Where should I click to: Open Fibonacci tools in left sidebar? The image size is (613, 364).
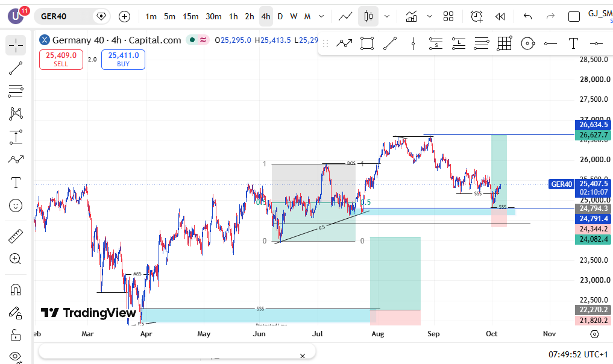pyautogui.click(x=16, y=91)
